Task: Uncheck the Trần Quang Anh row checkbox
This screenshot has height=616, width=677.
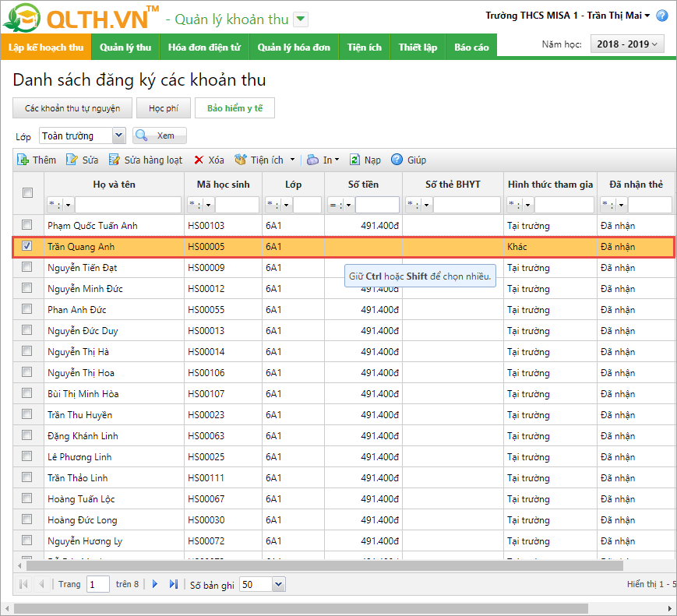Action: tap(27, 246)
